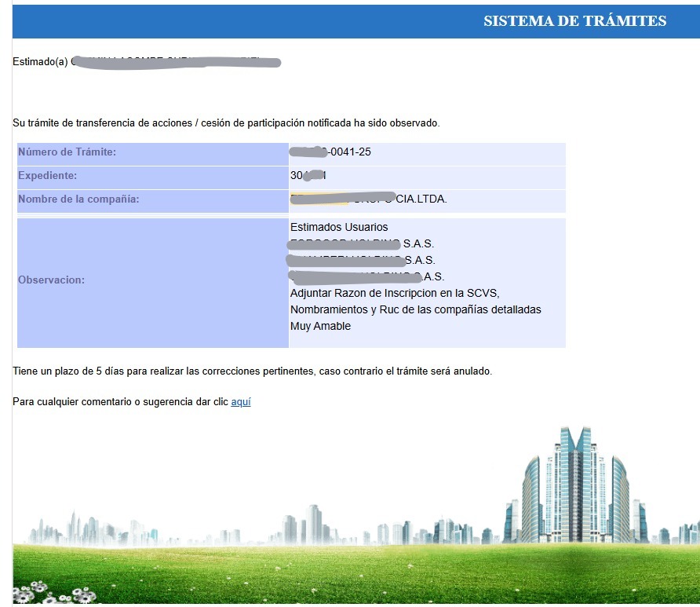Screen dimensions: 700x607
Task: Select the 'Número de Trámite:' label
Action: click(67, 152)
